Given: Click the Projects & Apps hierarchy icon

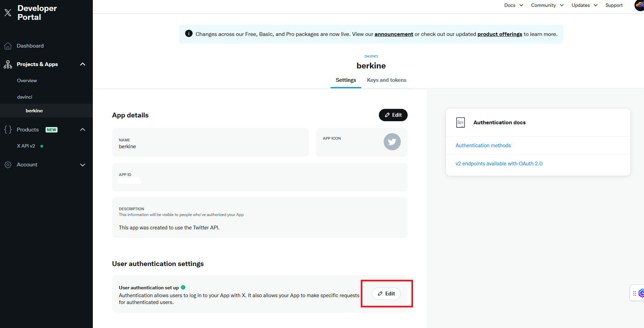Looking at the screenshot, I should (8, 64).
